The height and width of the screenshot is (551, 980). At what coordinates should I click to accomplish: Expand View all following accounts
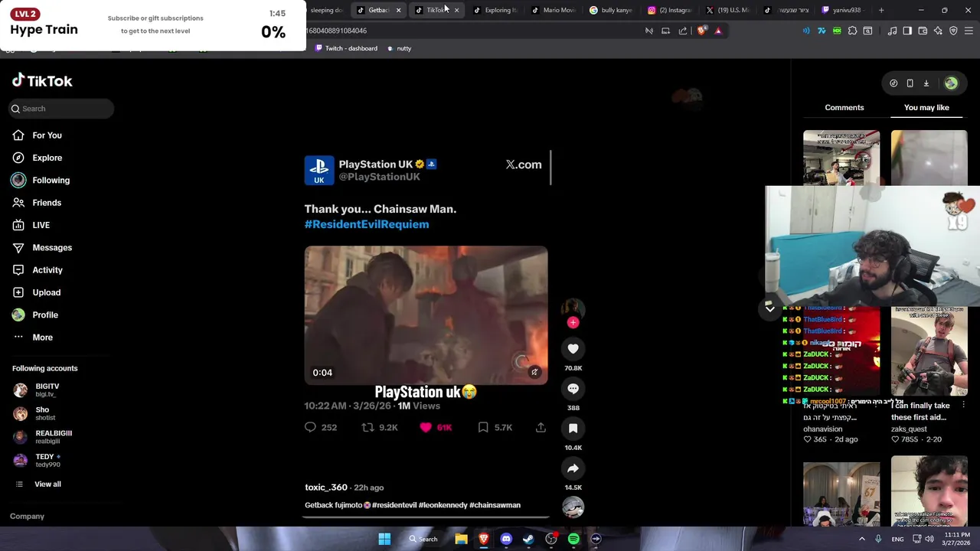click(47, 484)
